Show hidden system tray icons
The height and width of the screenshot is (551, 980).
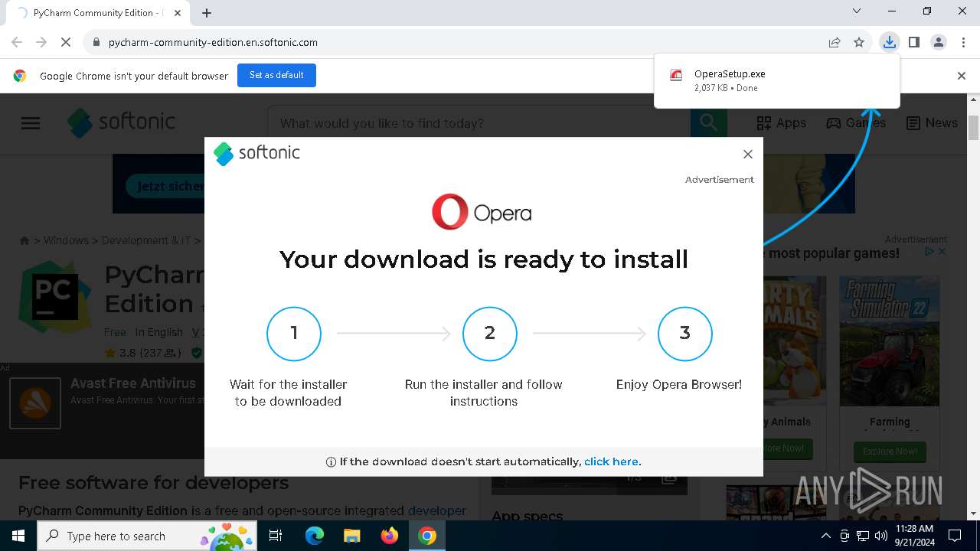pyautogui.click(x=825, y=536)
